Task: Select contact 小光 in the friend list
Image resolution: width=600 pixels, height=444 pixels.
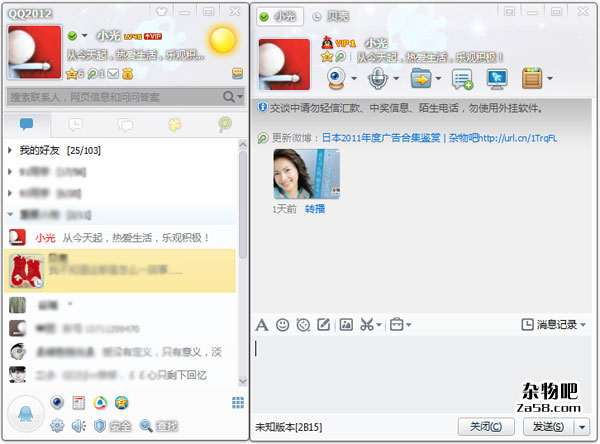Action: pyautogui.click(x=120, y=238)
